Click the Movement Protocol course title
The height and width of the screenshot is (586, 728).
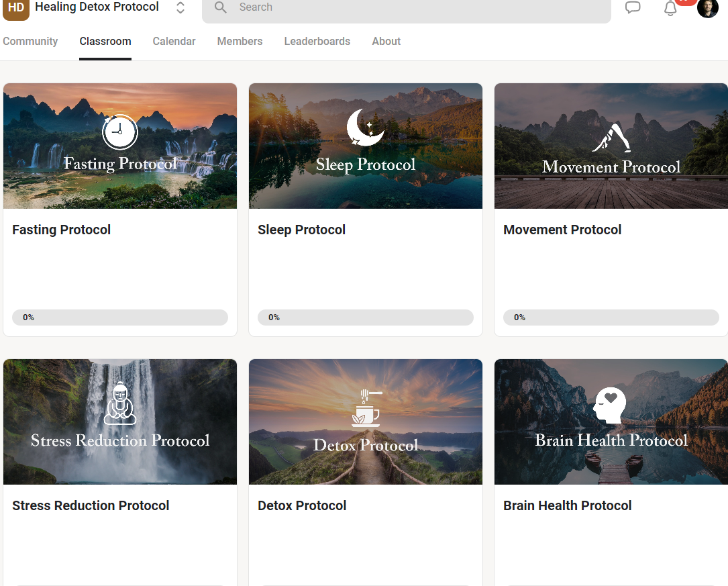[x=562, y=230]
